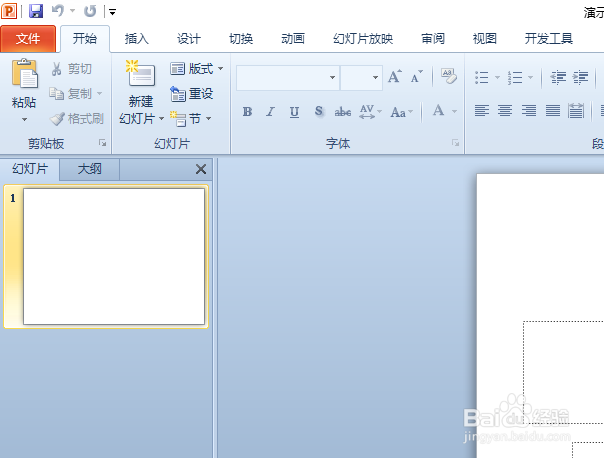Activate the 格式刷 format painter
The width and height of the screenshot is (604, 458).
pyautogui.click(x=77, y=119)
